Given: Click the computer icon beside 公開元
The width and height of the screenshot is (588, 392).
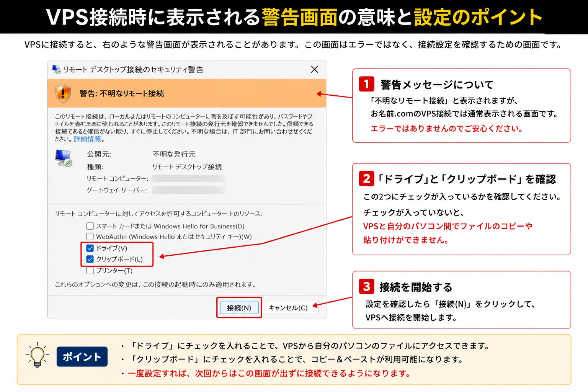Looking at the screenshot, I should [63, 158].
